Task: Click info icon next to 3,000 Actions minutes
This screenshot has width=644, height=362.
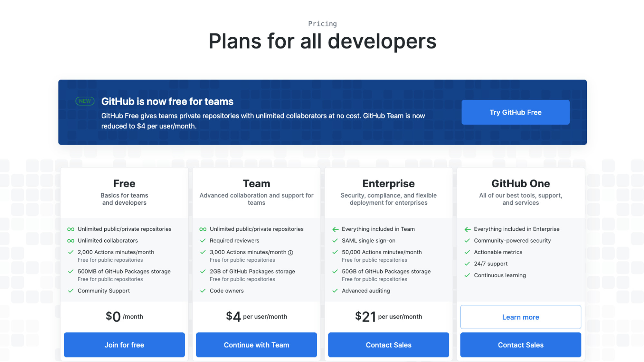Action: point(290,253)
